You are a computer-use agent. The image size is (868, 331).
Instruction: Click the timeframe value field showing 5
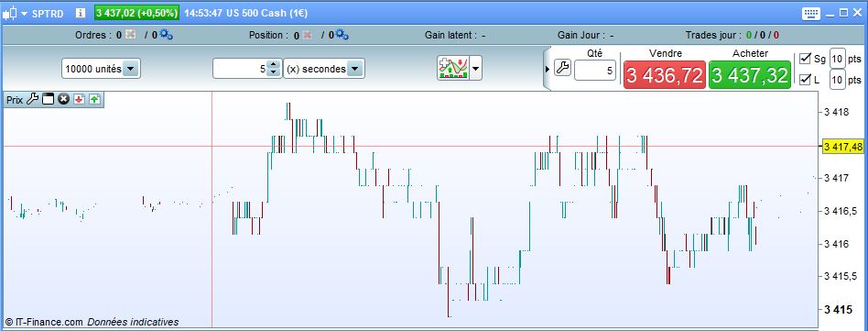239,70
